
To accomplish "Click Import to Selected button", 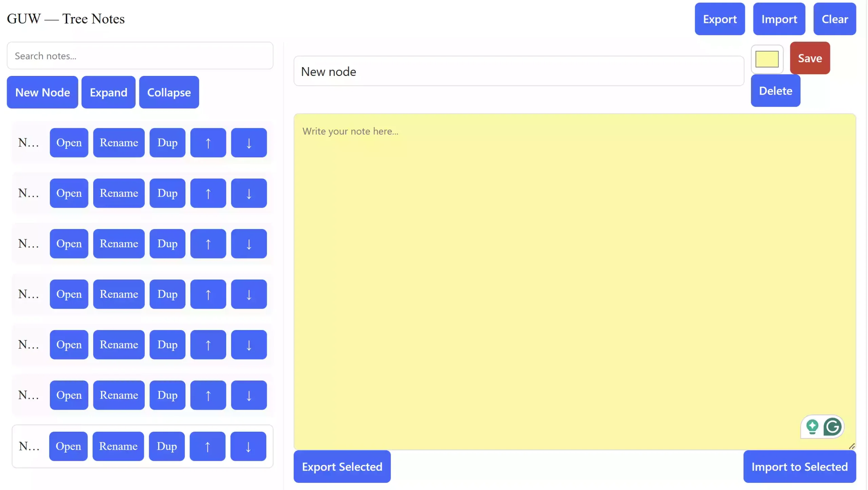I will pos(799,467).
